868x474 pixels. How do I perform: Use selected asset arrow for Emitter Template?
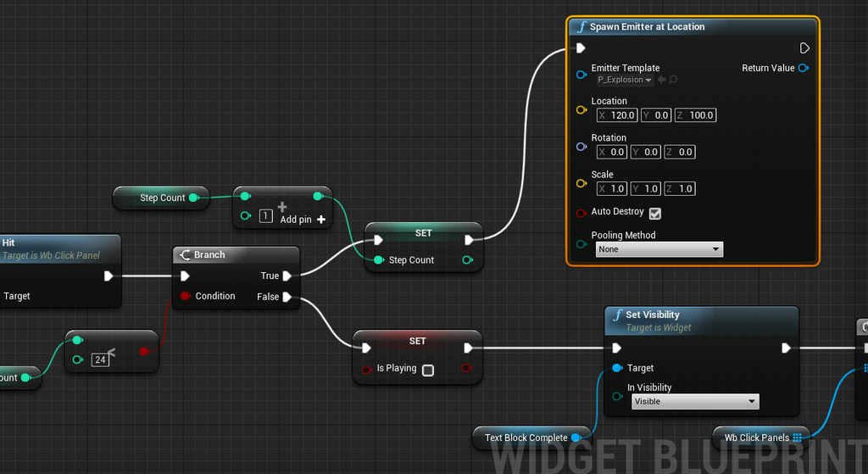tap(661, 80)
